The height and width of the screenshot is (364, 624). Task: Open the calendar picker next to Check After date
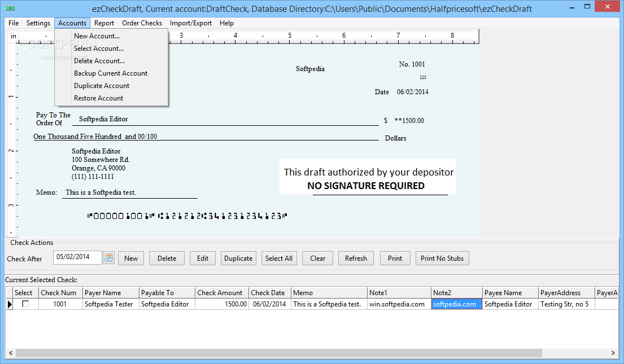108,258
